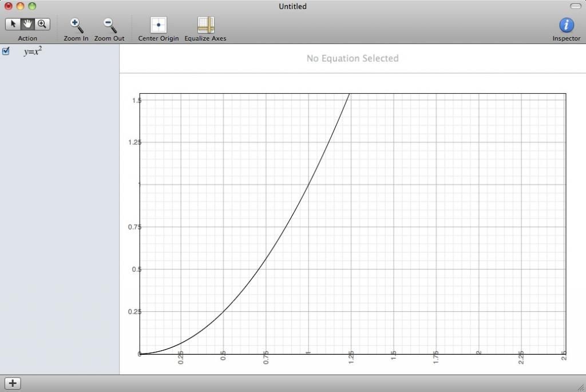The height and width of the screenshot is (392, 586).
Task: Select the arrow pointer tool
Action: coord(13,24)
